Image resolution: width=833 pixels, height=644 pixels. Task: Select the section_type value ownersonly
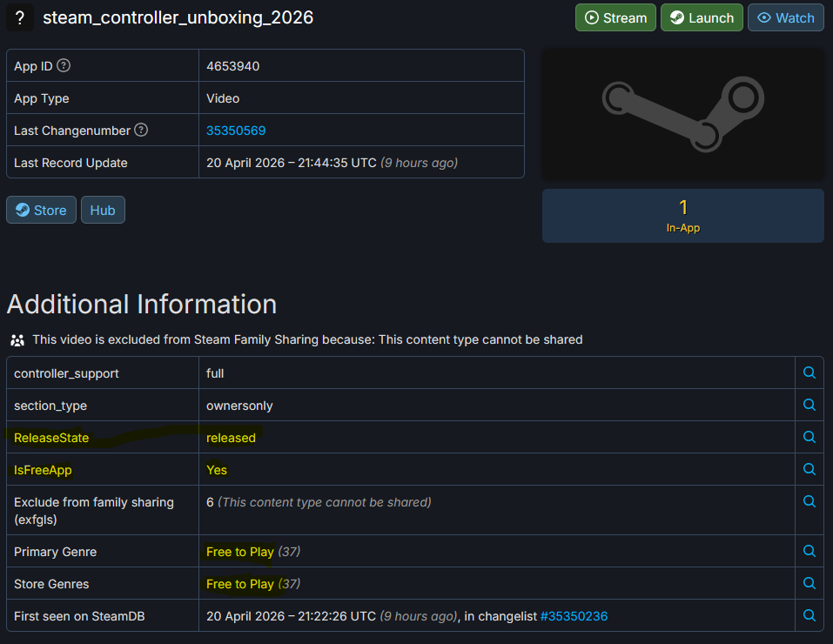click(239, 406)
